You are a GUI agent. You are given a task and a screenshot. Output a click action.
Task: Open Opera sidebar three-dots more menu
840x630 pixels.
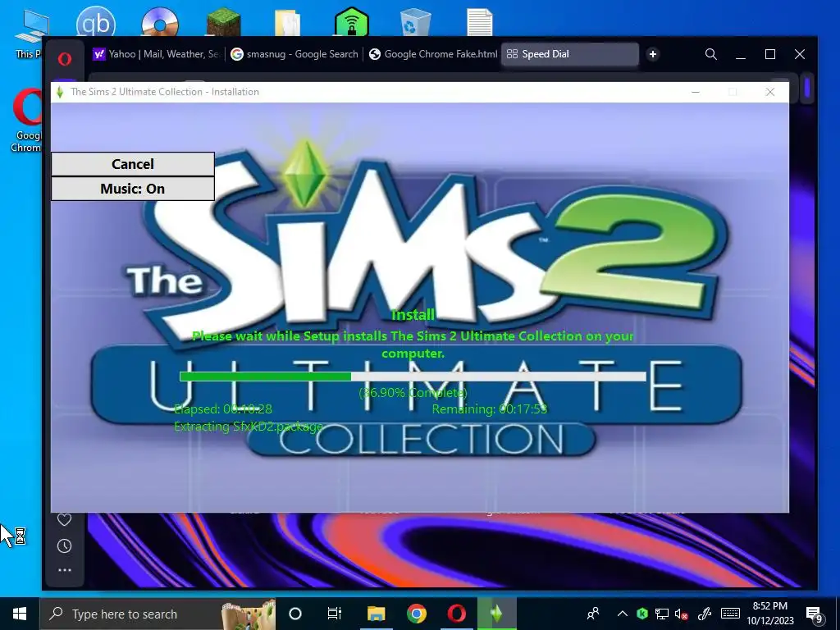pyautogui.click(x=64, y=571)
